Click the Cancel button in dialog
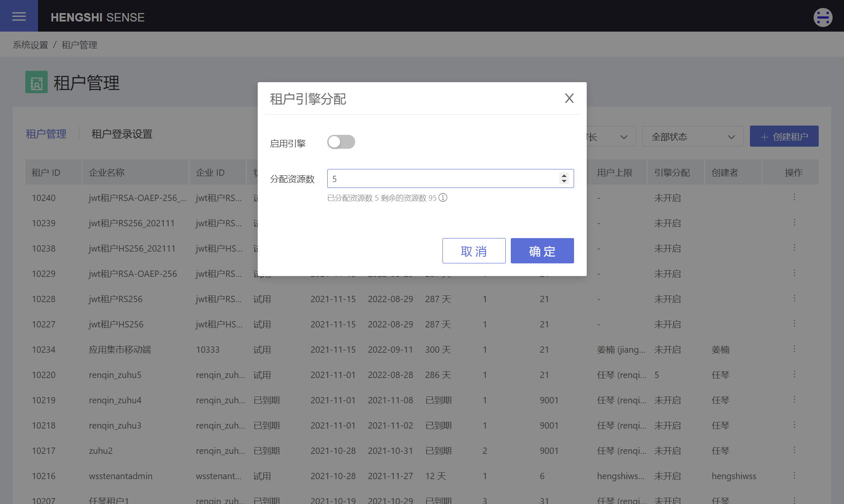This screenshot has height=504, width=844. tap(474, 251)
